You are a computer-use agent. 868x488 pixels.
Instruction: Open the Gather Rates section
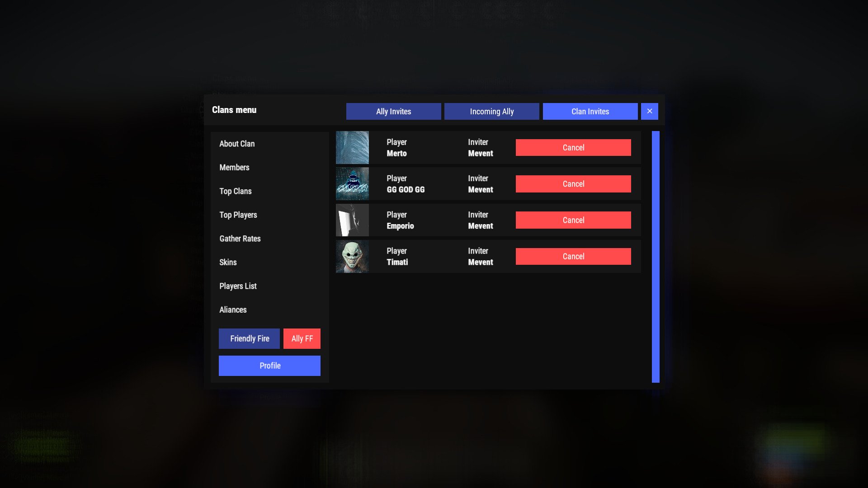240,238
